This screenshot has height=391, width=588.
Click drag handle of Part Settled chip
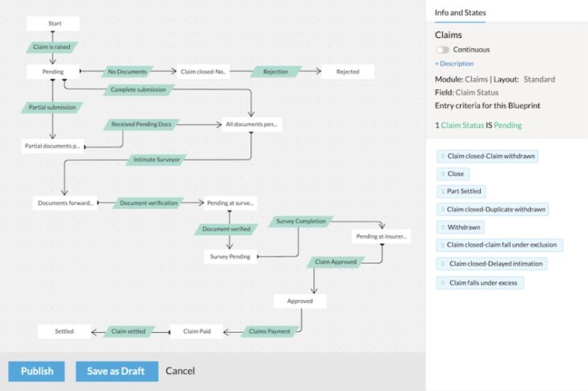pyautogui.click(x=443, y=191)
